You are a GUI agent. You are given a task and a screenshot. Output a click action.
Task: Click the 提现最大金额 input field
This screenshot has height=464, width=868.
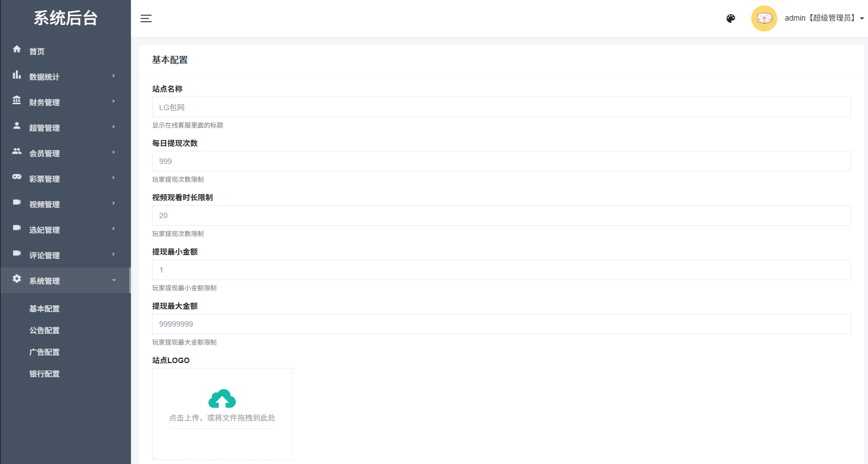pyautogui.click(x=501, y=324)
